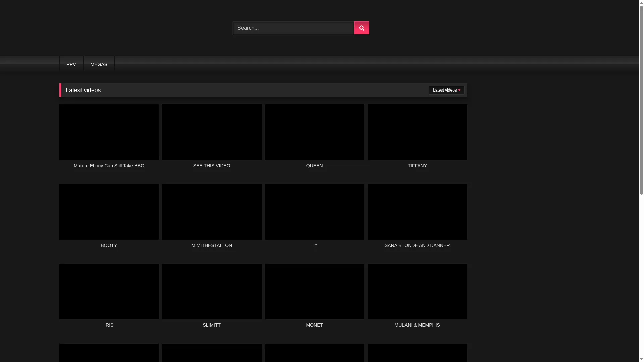Click the SEE THIS VIDEO title link
The image size is (644, 362).
[x=212, y=166]
